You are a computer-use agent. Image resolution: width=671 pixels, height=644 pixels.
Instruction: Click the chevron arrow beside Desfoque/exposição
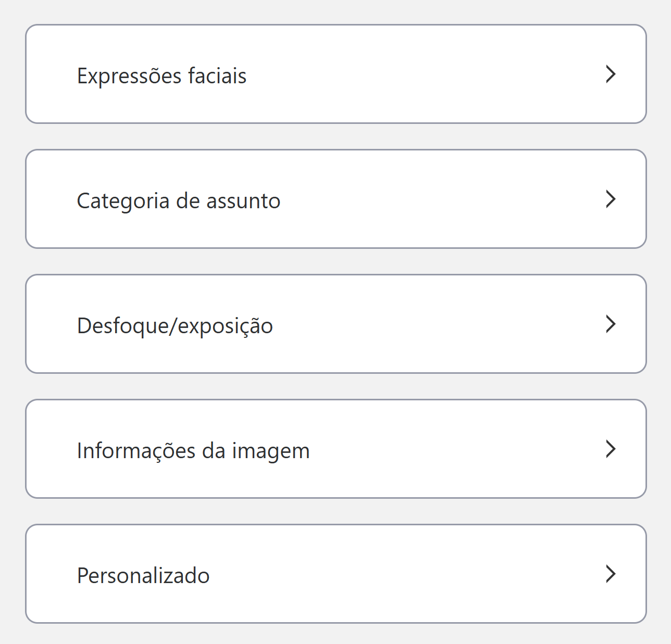point(611,324)
